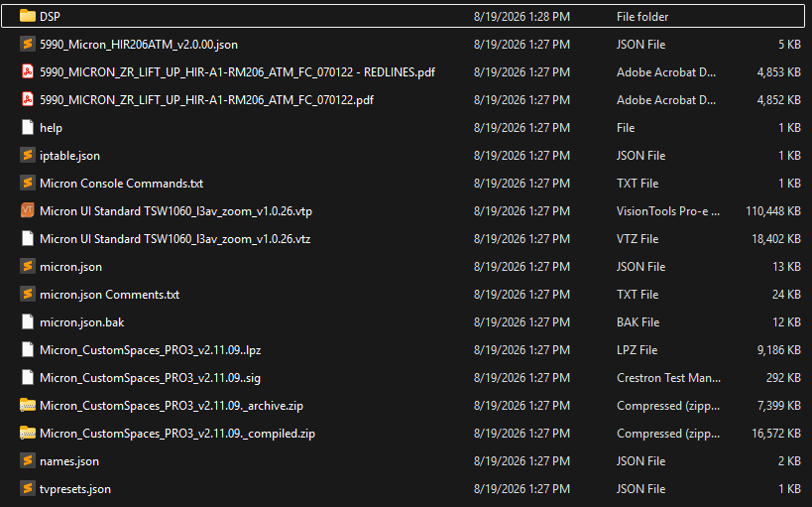
Task: Click the LPZ File type text
Action: [x=637, y=350]
